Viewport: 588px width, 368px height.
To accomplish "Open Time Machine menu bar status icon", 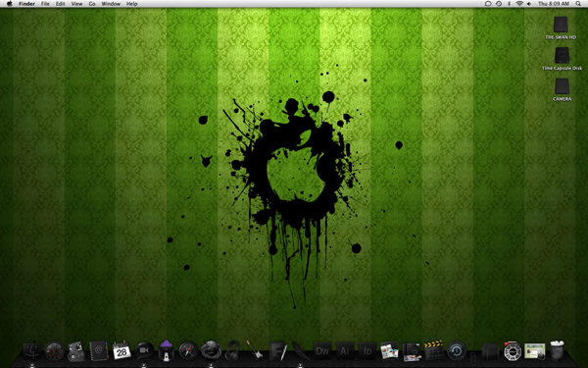I will click(x=499, y=4).
